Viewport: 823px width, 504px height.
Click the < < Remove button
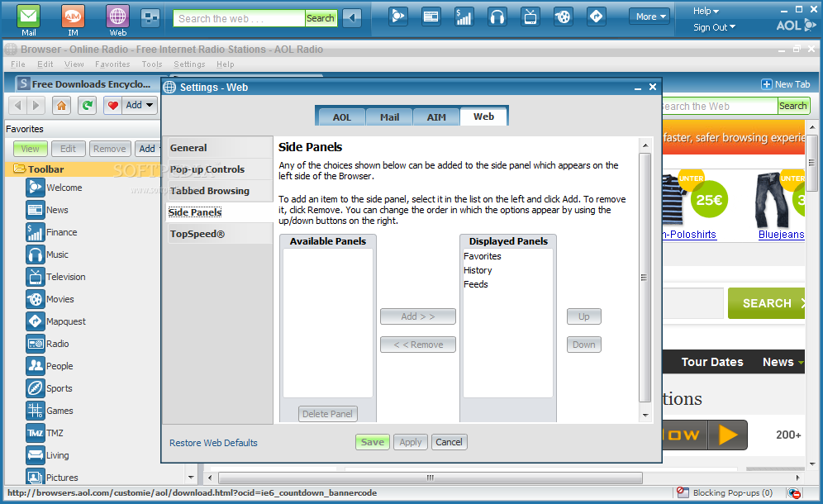coord(418,345)
